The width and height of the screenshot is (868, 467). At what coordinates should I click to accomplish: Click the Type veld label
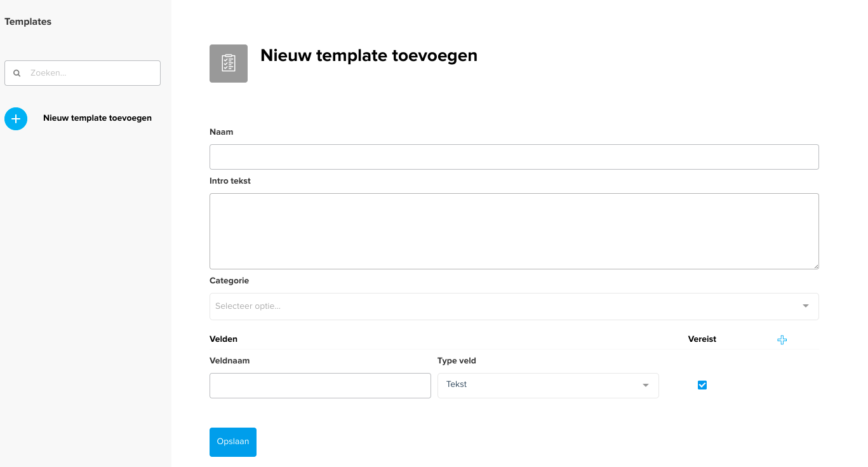pyautogui.click(x=457, y=361)
